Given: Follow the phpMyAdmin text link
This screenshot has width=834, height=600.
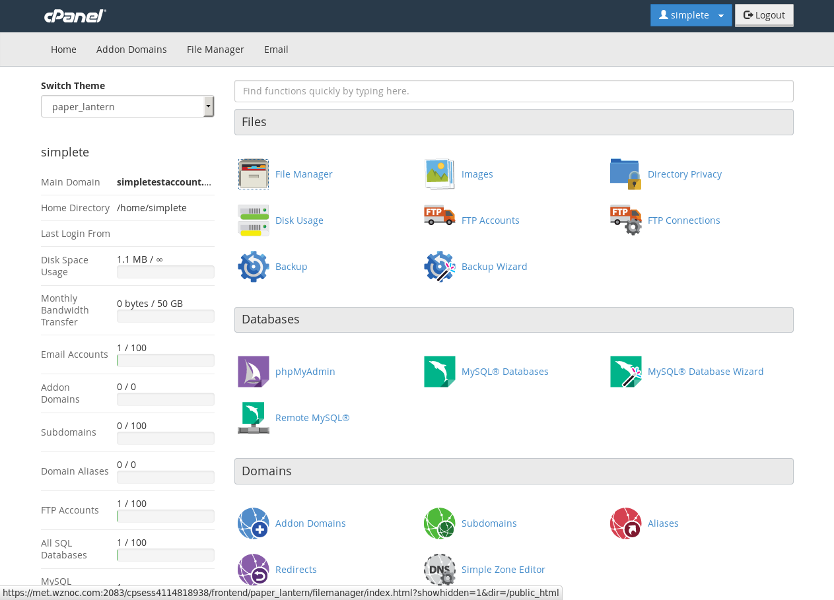Looking at the screenshot, I should pos(305,371).
